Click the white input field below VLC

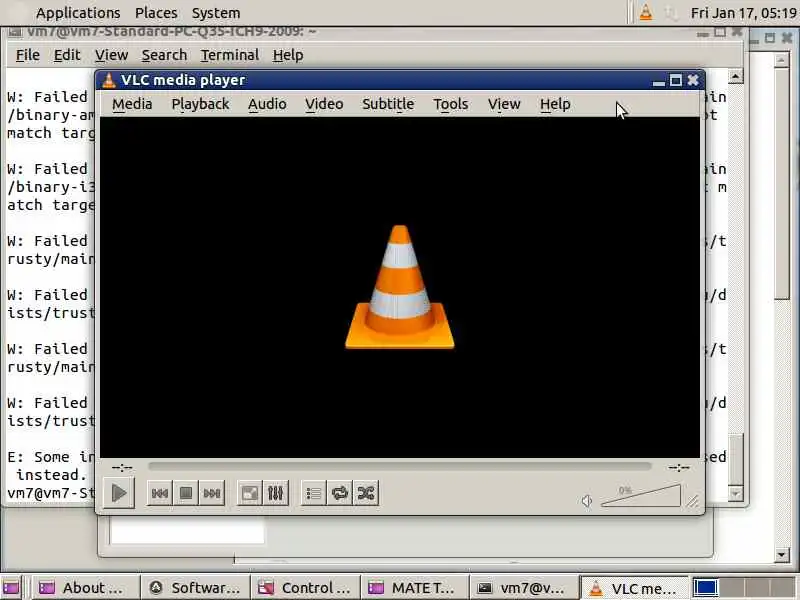pyautogui.click(x=187, y=531)
